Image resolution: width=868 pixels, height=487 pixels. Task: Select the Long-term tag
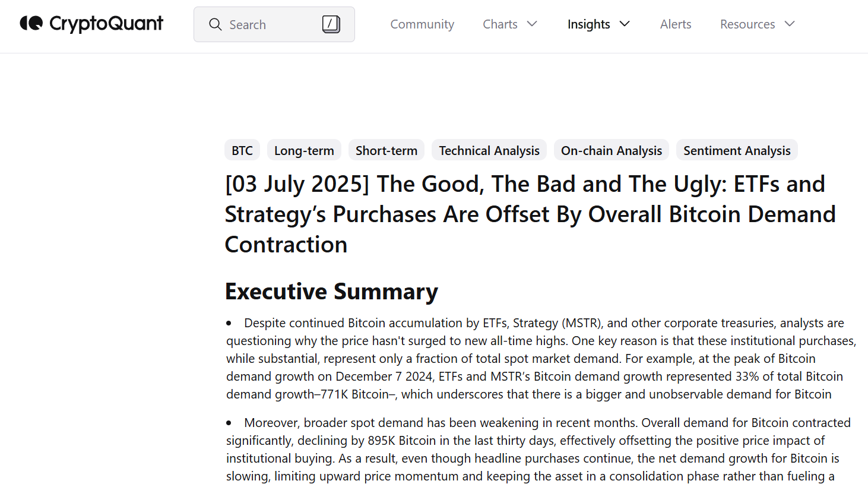tap(304, 150)
